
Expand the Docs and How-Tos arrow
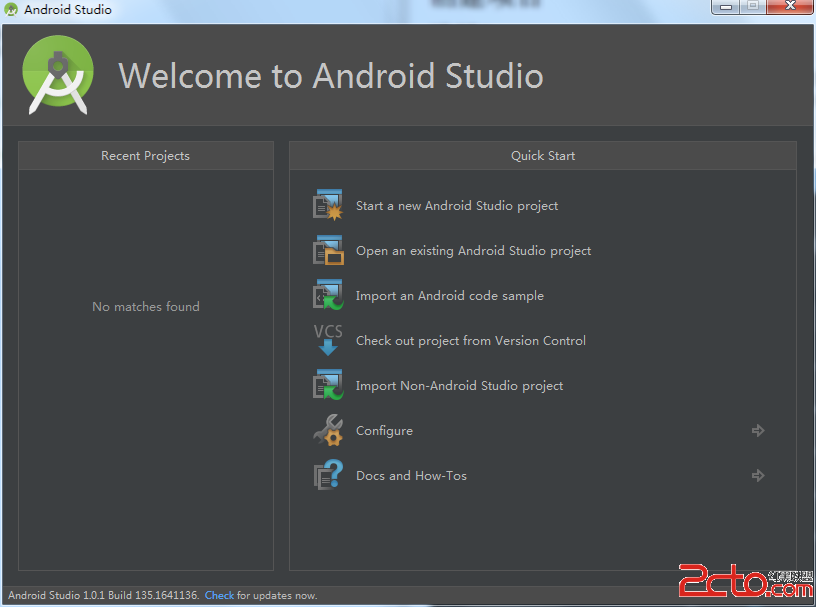pos(758,475)
